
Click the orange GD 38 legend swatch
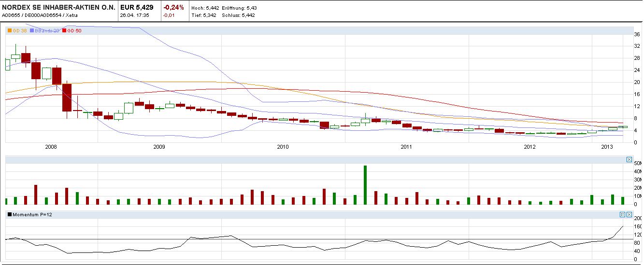point(10,30)
